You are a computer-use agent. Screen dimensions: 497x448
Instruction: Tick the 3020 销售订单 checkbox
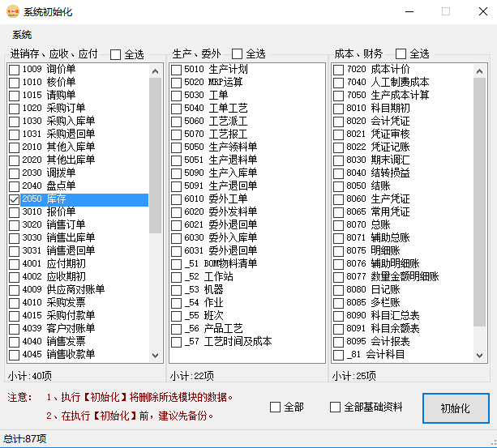(x=14, y=225)
